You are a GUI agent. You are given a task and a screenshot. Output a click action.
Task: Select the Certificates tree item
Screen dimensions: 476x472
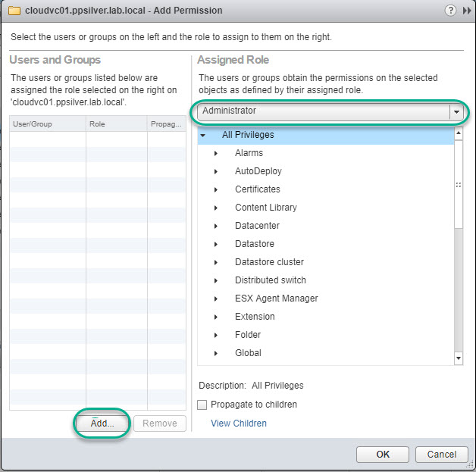pos(258,189)
